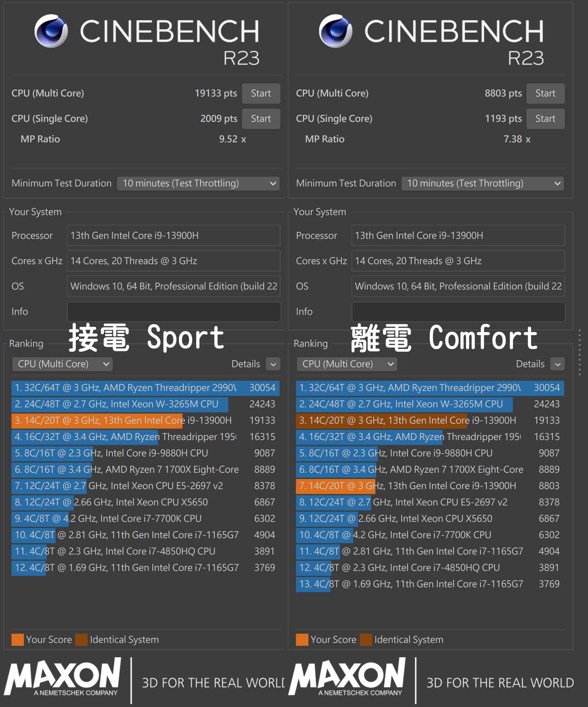The image size is (588, 707).
Task: Select i7-7700K 6302 row in left ranking
Action: tap(146, 519)
